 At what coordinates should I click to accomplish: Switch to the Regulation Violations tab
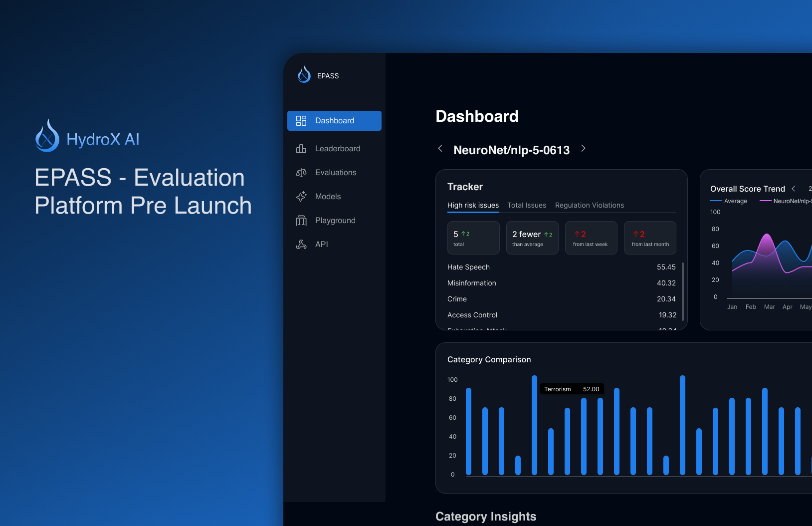tap(590, 205)
